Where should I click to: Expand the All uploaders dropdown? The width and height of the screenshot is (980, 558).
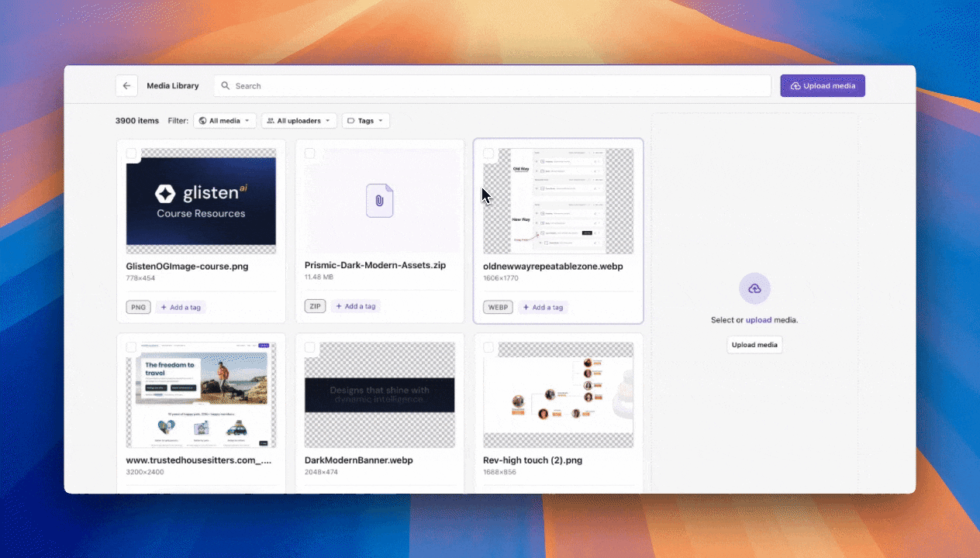click(x=298, y=120)
